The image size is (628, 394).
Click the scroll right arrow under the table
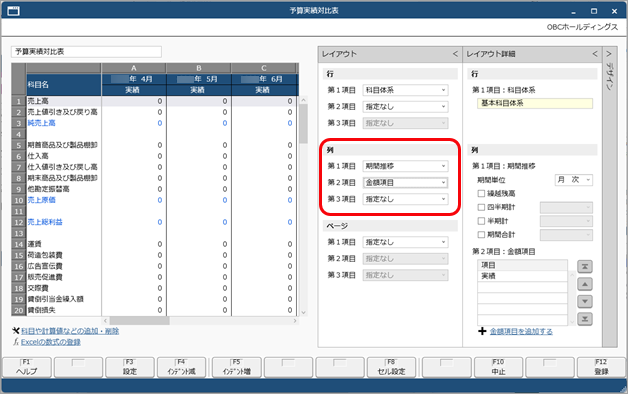(295, 321)
